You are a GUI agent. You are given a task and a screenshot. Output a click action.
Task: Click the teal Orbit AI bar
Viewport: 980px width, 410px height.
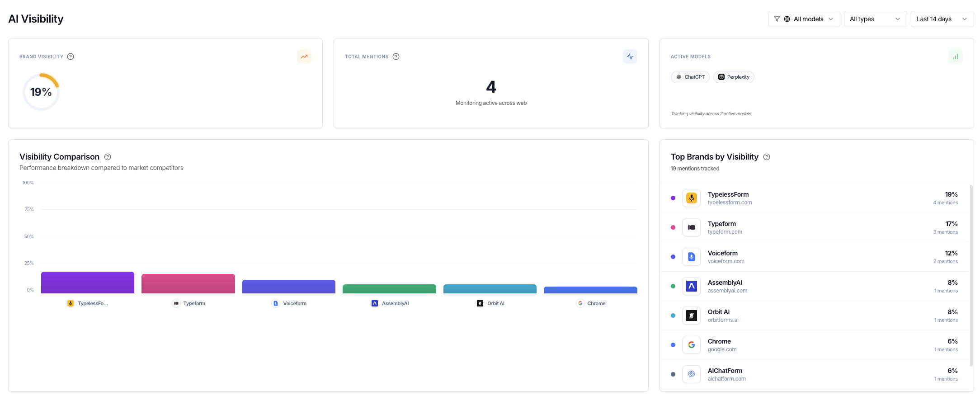click(x=490, y=289)
